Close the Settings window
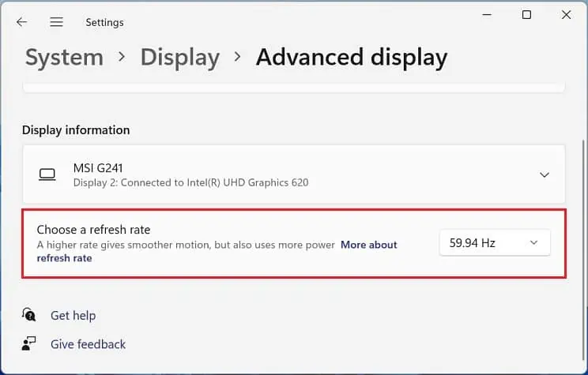Image resolution: width=588 pixels, height=375 pixels. click(x=567, y=15)
